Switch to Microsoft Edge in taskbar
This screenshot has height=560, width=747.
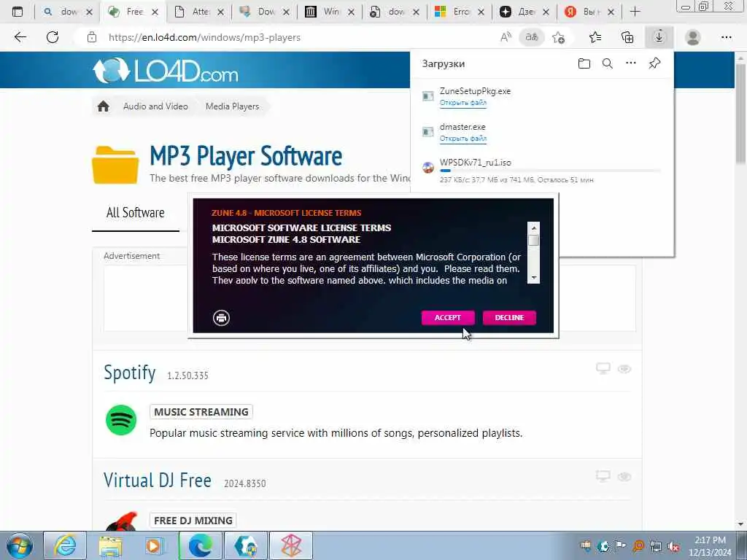tap(200, 545)
